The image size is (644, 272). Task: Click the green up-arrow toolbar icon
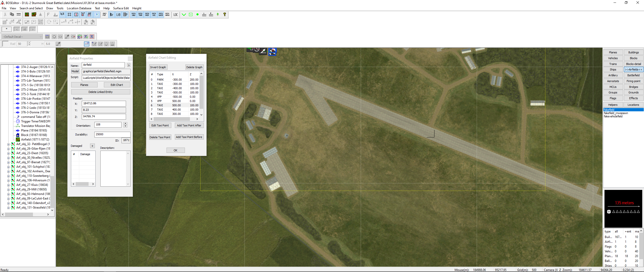point(218,15)
